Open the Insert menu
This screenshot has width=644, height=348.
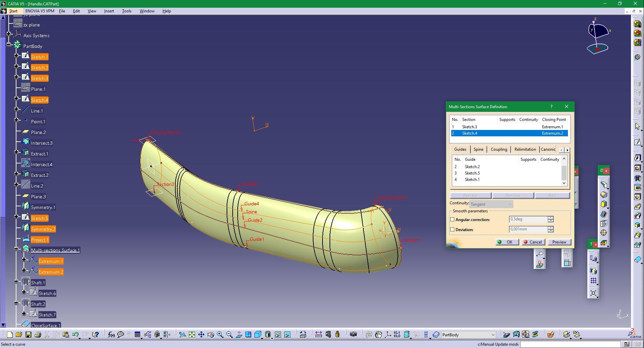pyautogui.click(x=109, y=11)
